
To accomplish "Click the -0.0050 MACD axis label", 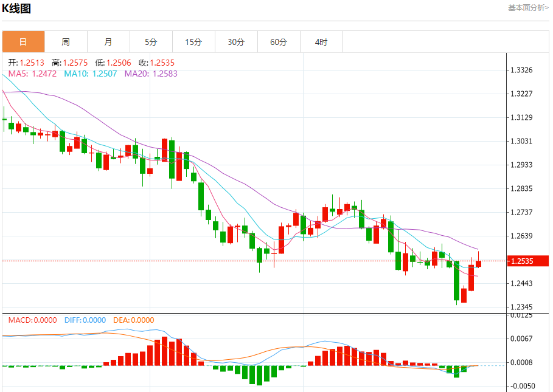I will [521, 387].
